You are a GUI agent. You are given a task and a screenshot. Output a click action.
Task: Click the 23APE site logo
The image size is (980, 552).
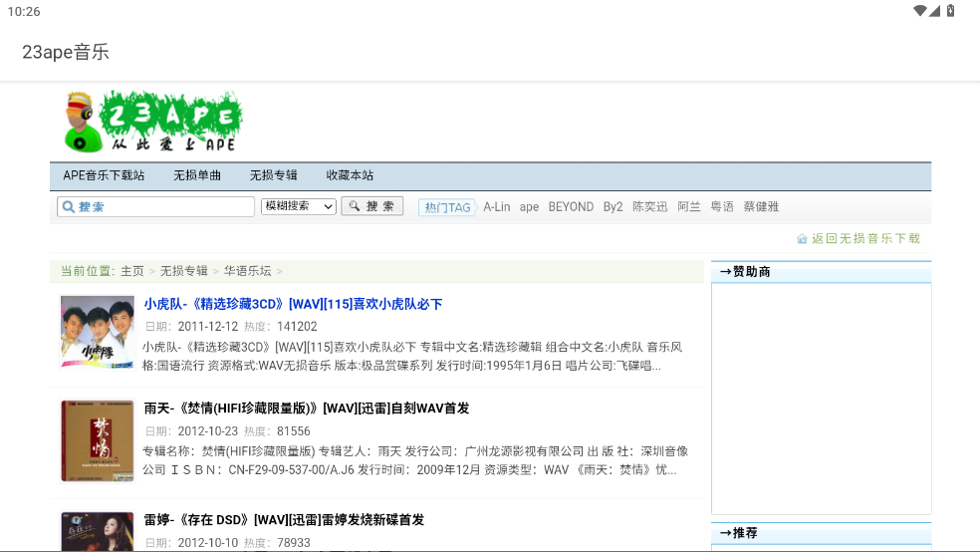coord(152,123)
